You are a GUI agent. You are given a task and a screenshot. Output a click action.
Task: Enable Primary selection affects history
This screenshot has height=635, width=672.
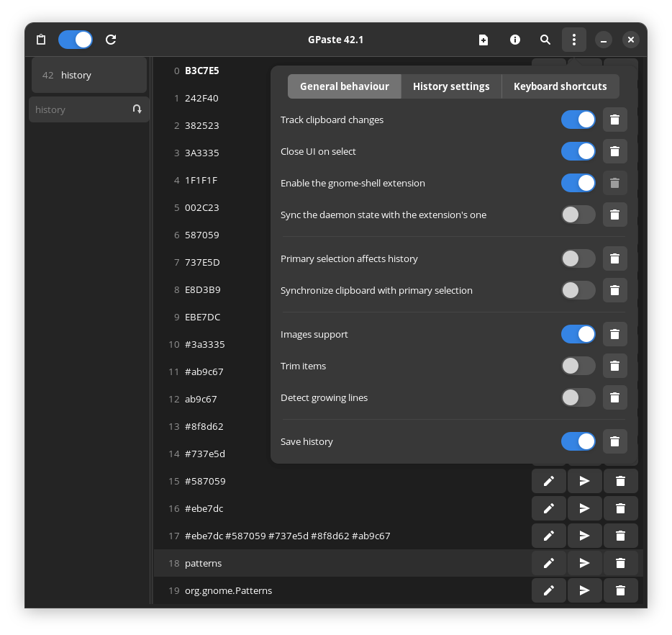578,258
